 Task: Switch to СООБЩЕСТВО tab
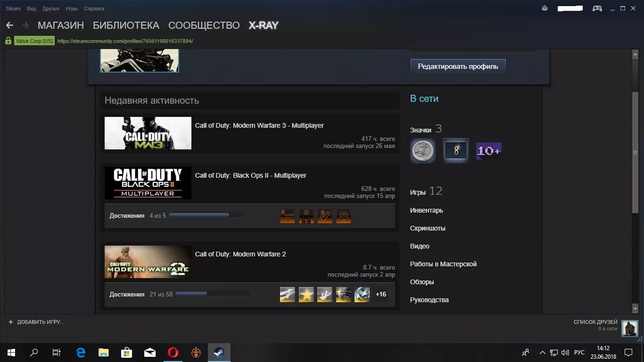[x=204, y=25]
